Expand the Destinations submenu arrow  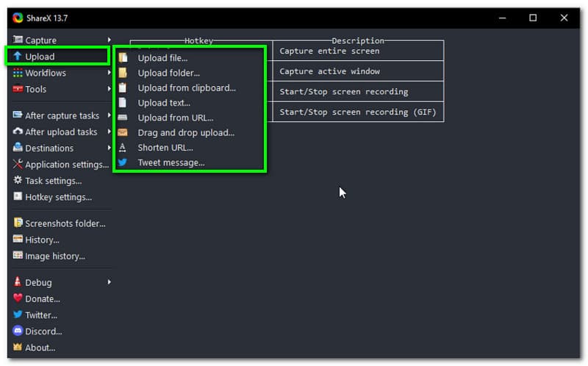[x=109, y=148]
